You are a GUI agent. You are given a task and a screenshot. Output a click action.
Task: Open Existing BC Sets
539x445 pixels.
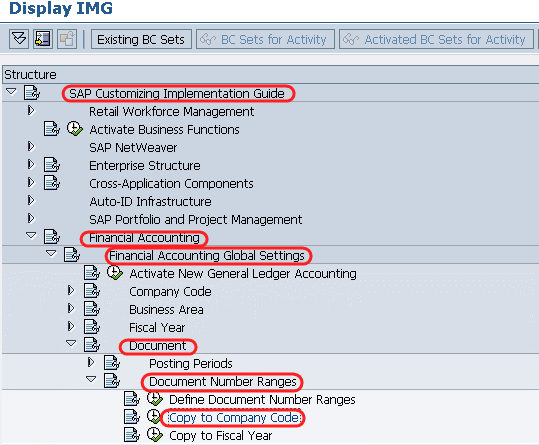pyautogui.click(x=141, y=40)
